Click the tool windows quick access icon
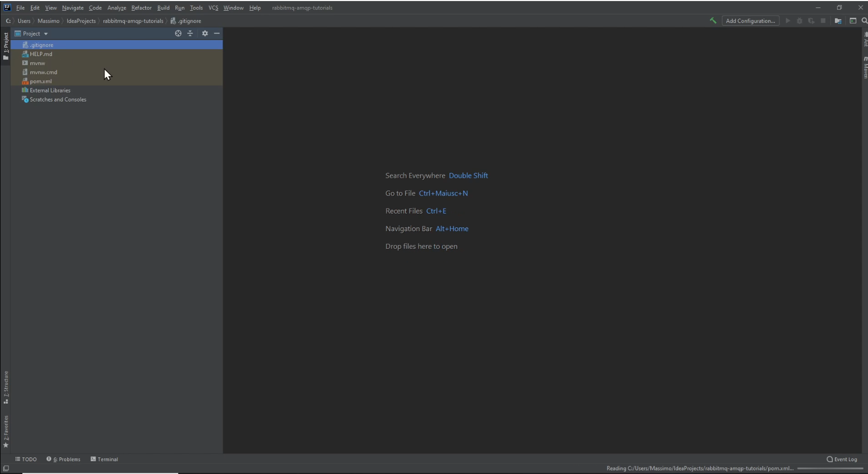868x474 pixels. point(6,469)
